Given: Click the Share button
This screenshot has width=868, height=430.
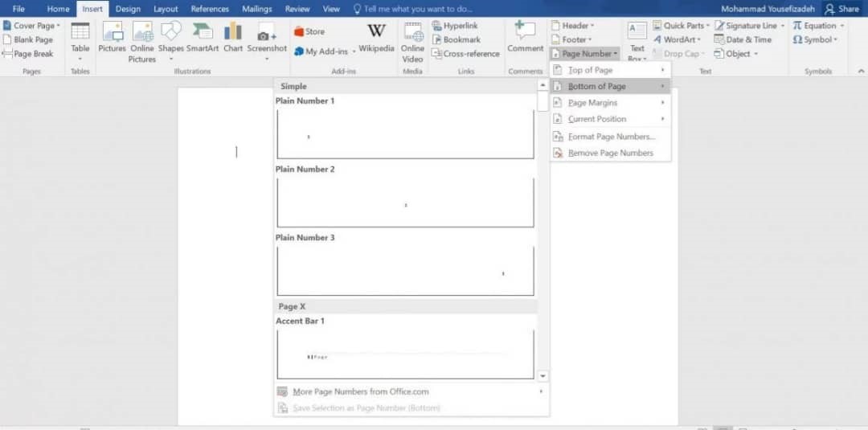Looking at the screenshot, I should 842,9.
